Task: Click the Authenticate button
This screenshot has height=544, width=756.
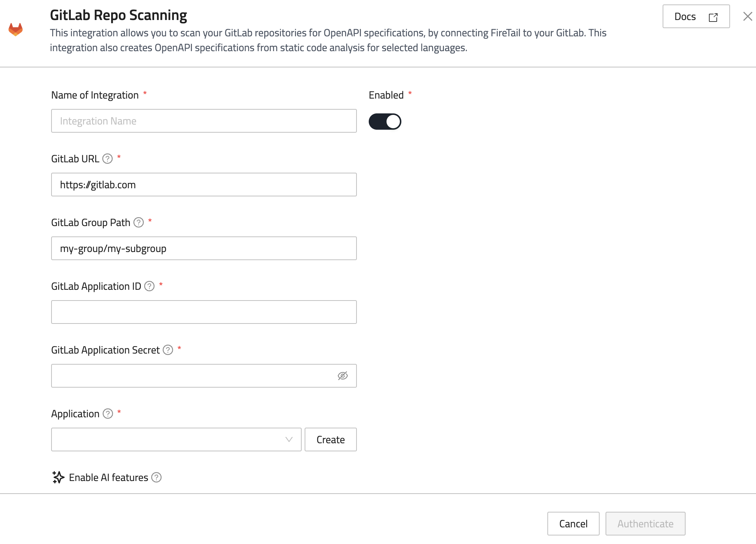Action: click(x=645, y=524)
